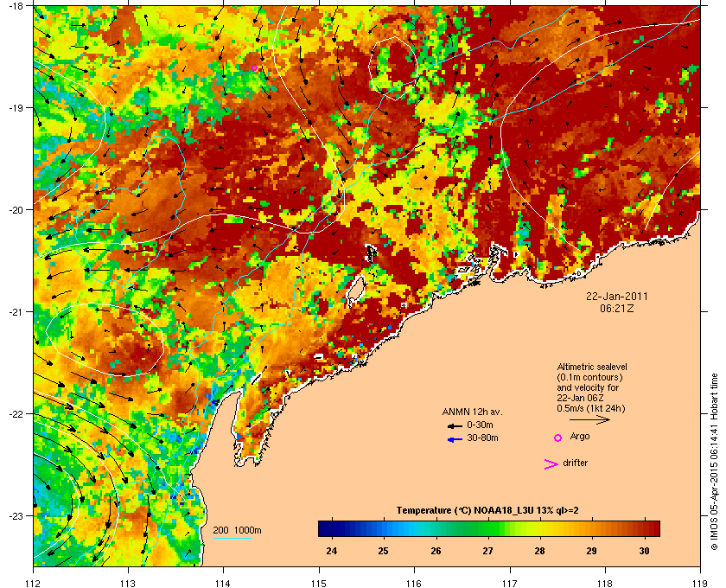Click the longitude axis label 117
This screenshot has height=588, width=726.
[x=510, y=583]
